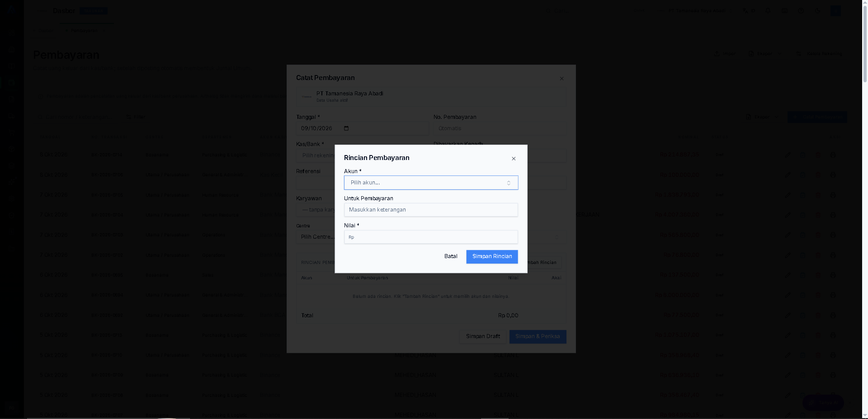This screenshot has width=868, height=419.
Task: Click the Chat AI floating button
Action: pos(823,403)
